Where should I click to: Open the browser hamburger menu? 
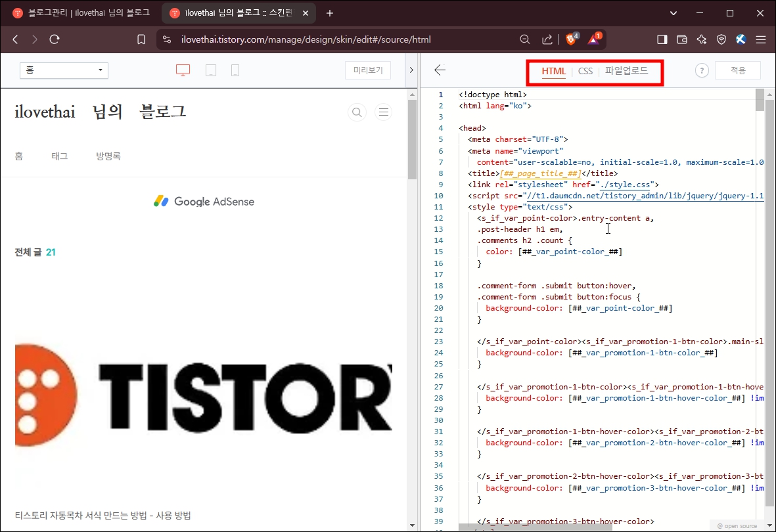point(761,39)
